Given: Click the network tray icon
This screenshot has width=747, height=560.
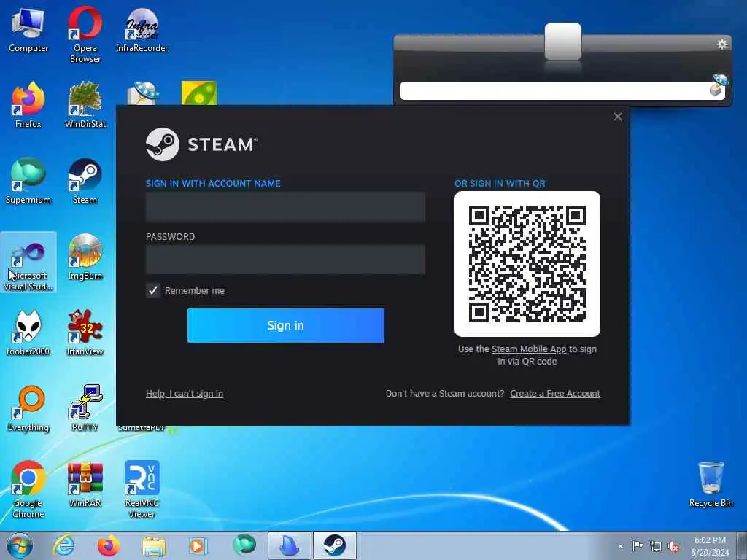Looking at the screenshot, I should (x=656, y=546).
